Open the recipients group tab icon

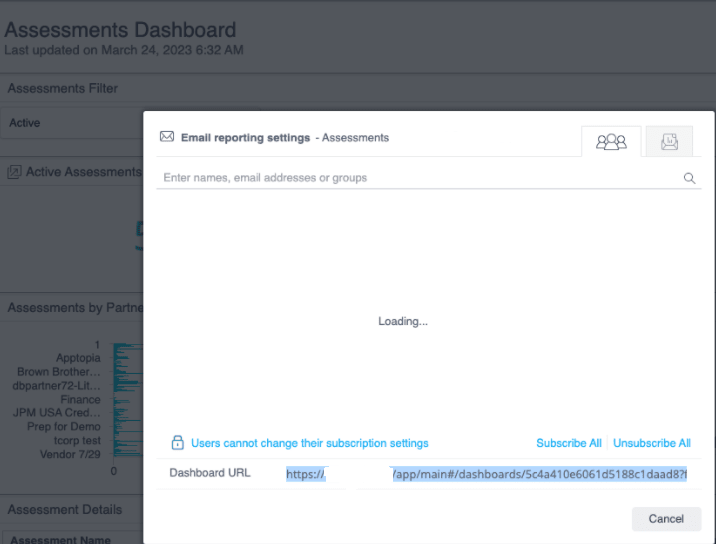coord(611,142)
